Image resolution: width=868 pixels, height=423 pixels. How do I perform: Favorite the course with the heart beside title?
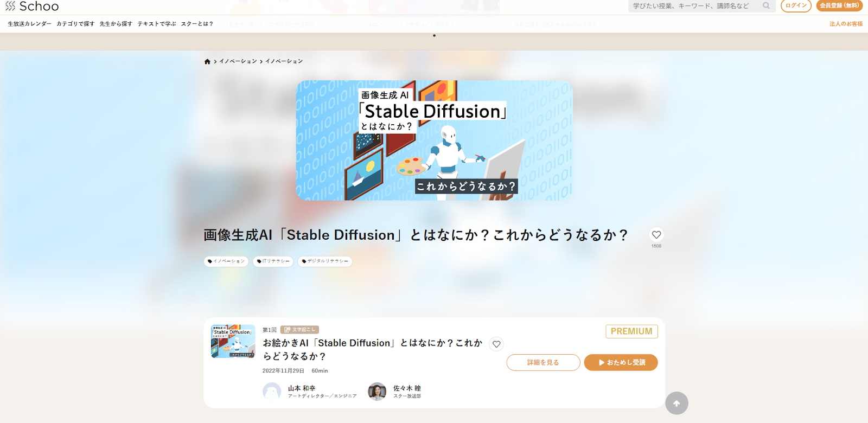(656, 235)
